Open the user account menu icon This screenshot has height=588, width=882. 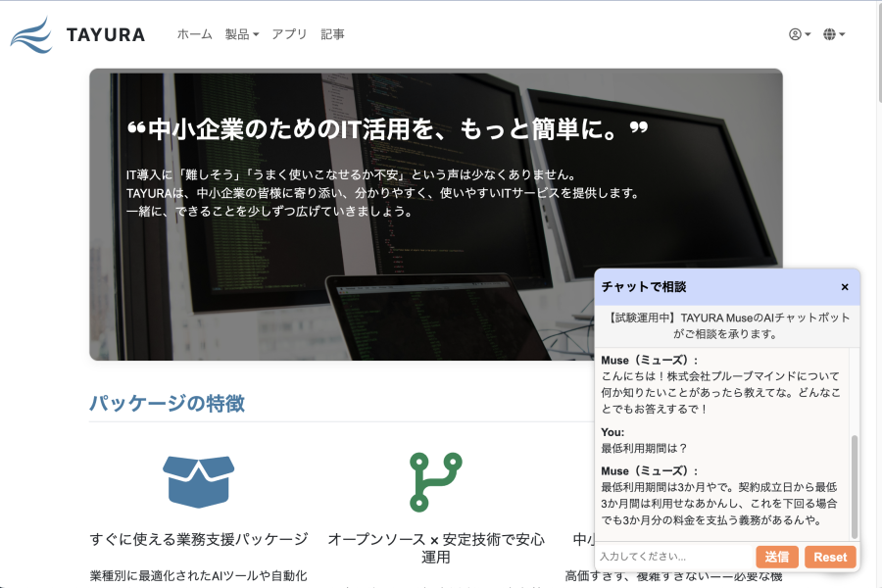800,34
